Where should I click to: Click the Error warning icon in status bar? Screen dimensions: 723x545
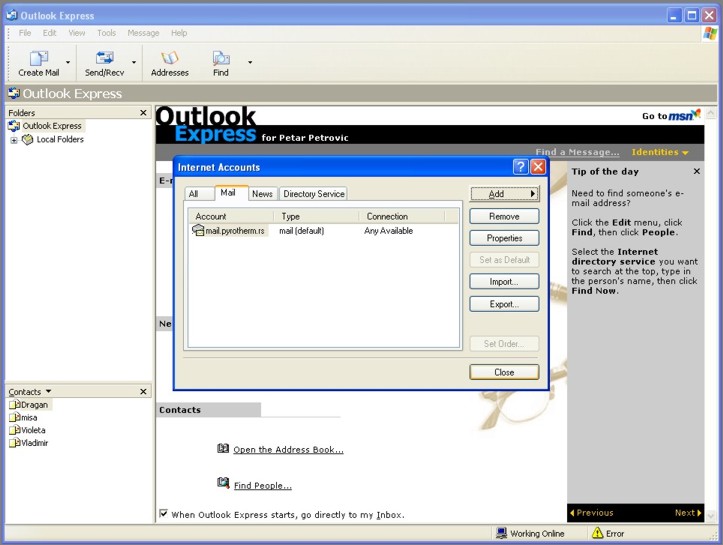pos(598,533)
